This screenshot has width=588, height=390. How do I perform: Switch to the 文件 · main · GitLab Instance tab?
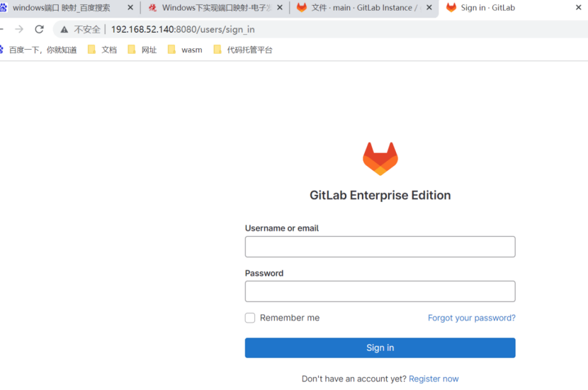[x=363, y=8]
